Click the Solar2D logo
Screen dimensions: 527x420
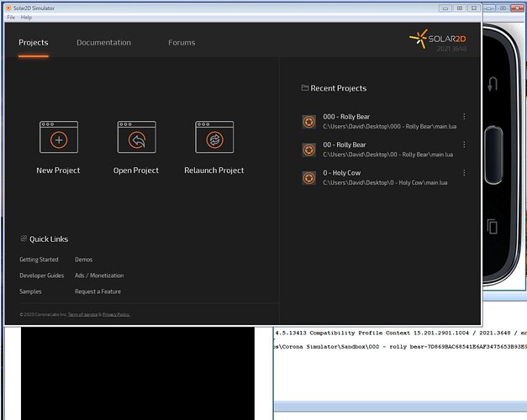(438, 39)
